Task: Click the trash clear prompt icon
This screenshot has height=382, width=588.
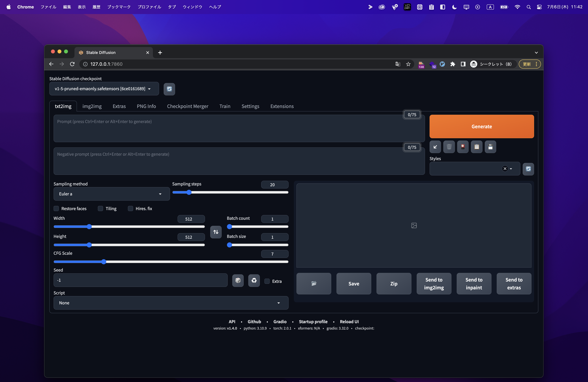Action: coord(449,147)
